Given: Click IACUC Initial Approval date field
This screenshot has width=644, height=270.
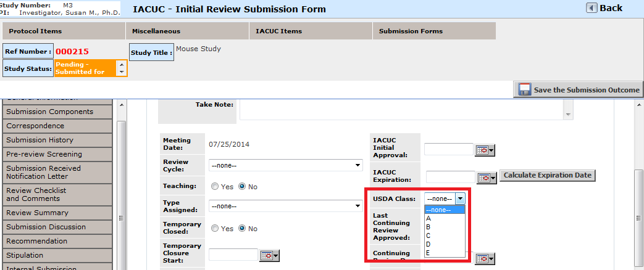Looking at the screenshot, I should tap(449, 149).
